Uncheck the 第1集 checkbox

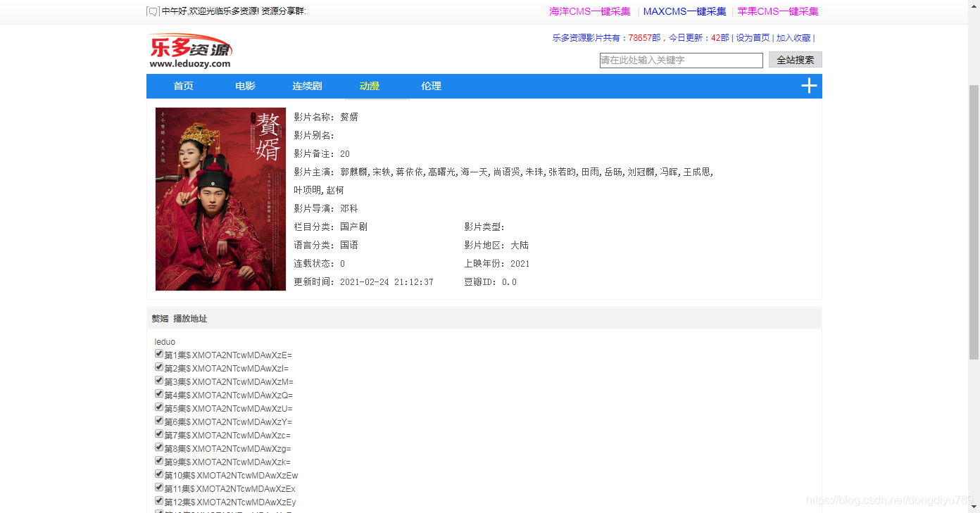(x=159, y=354)
